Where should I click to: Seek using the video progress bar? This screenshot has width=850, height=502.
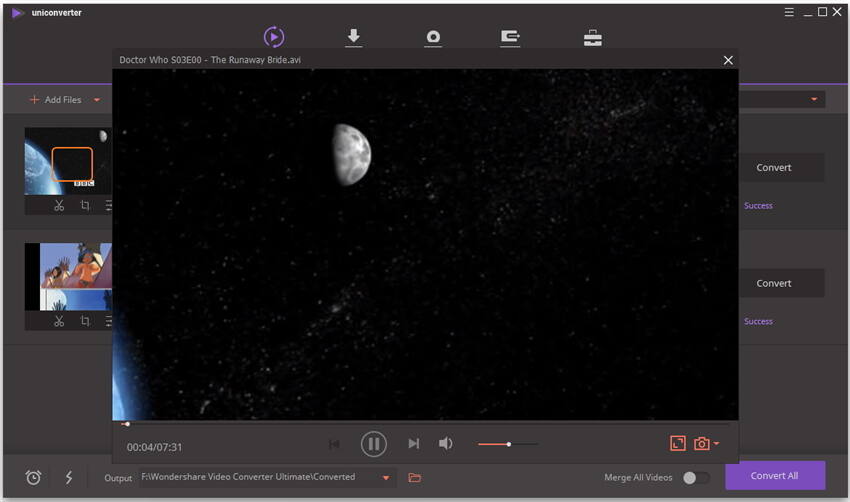[x=425, y=424]
